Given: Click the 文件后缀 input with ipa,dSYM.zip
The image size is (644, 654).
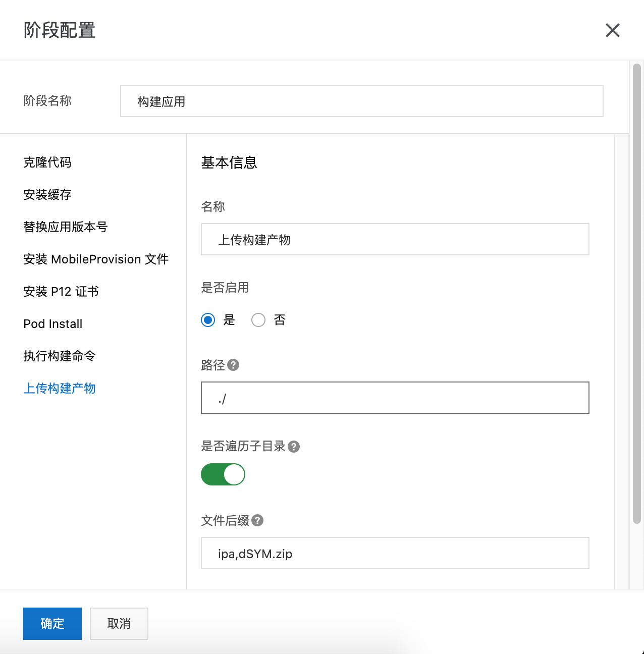Looking at the screenshot, I should click(395, 553).
